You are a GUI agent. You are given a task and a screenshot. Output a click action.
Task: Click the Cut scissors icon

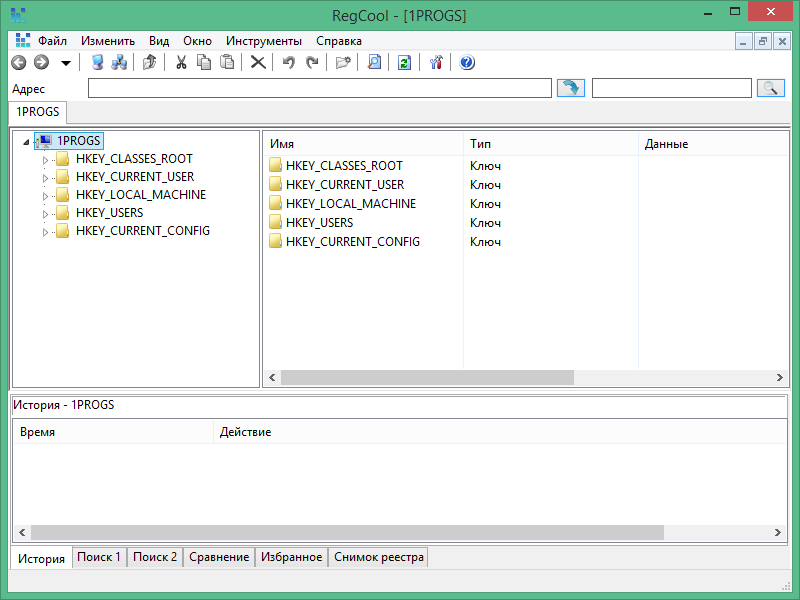pyautogui.click(x=181, y=62)
